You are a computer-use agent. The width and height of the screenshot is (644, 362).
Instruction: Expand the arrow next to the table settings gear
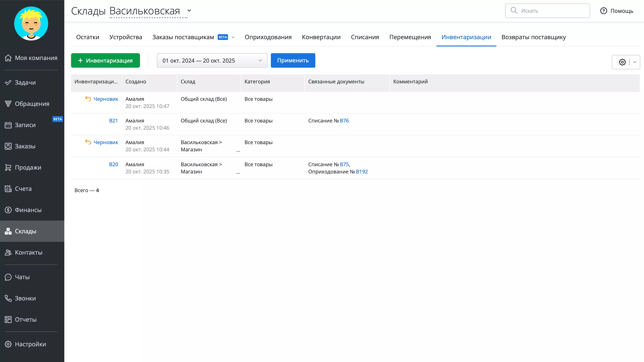point(635,62)
